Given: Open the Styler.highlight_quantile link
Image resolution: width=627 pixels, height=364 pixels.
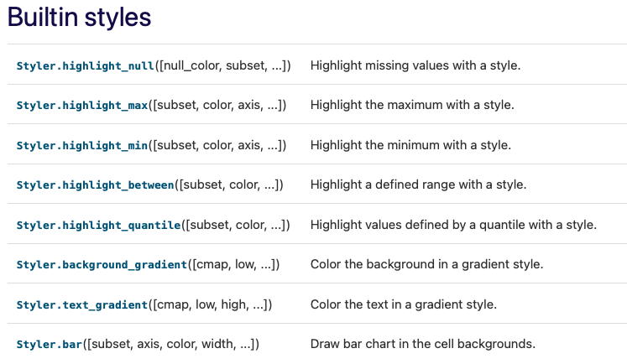Looking at the screenshot, I should [99, 225].
